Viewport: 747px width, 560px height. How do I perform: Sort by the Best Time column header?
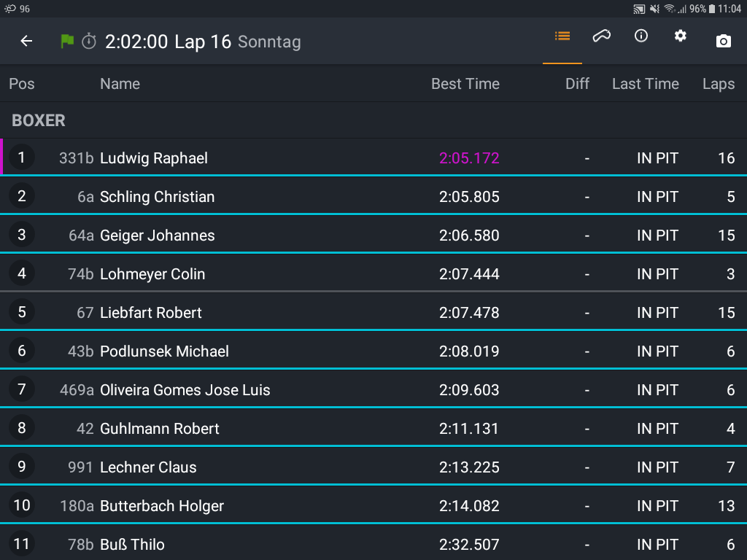pyautogui.click(x=465, y=84)
